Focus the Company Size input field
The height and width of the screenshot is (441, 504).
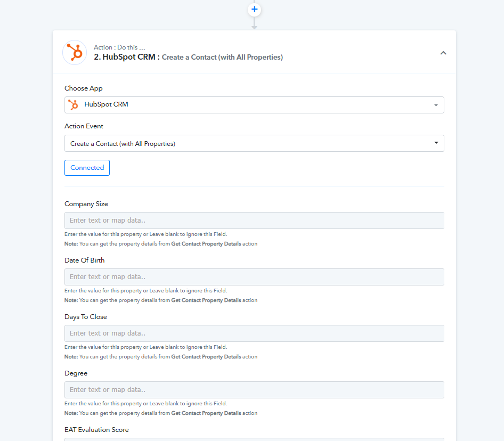tap(254, 220)
